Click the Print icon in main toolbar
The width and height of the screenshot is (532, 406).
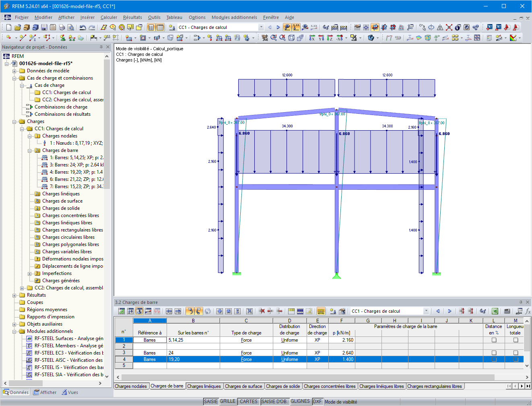tap(62, 27)
